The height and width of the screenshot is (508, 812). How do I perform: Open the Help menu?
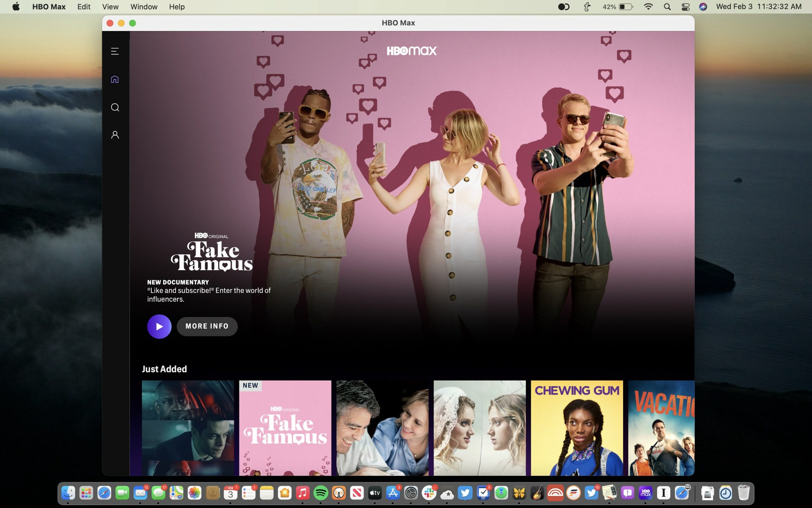point(177,7)
